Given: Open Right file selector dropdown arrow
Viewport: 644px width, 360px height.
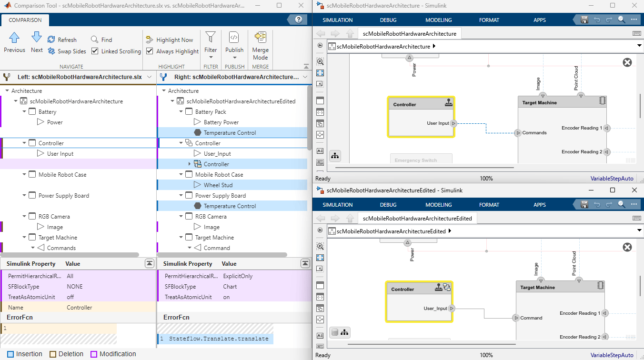Looking at the screenshot, I should [x=304, y=77].
